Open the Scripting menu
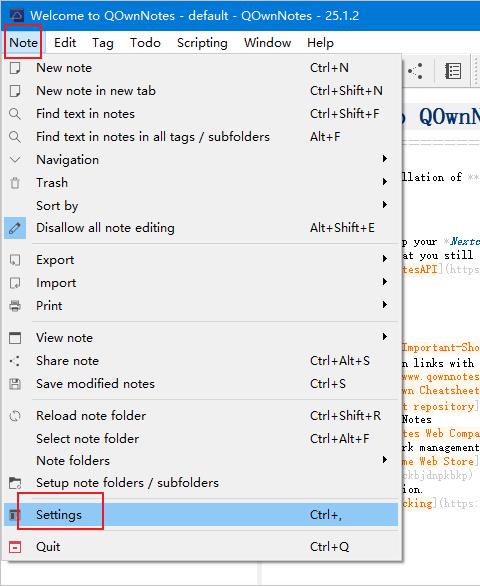This screenshot has width=480, height=586. [x=202, y=43]
